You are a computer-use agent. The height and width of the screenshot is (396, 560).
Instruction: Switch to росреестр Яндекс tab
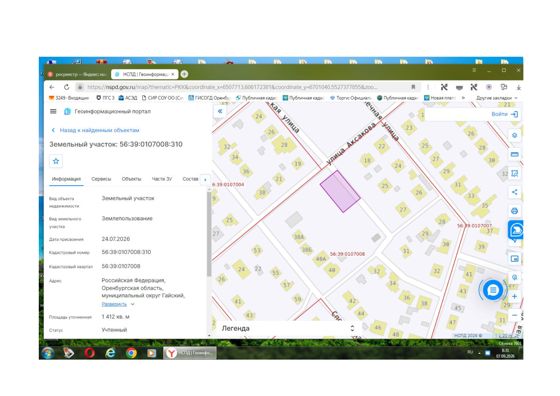click(78, 74)
